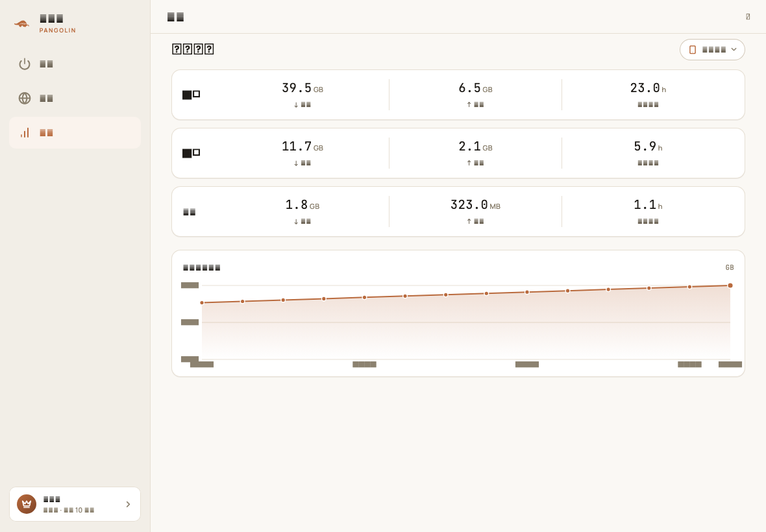Viewport: 766px width, 532px height.
Task: Select the bar chart statistics sidebar item
Action: tap(75, 133)
